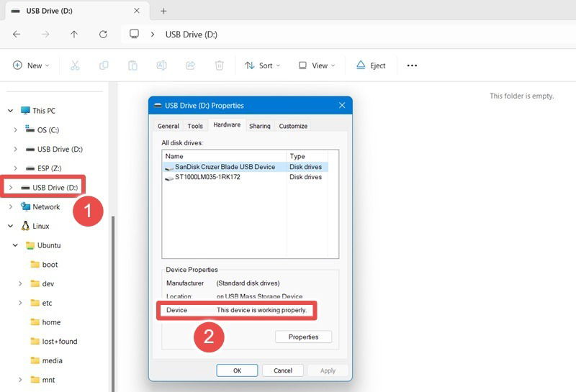
Task: Click the Copy icon in toolbar
Action: tap(104, 65)
